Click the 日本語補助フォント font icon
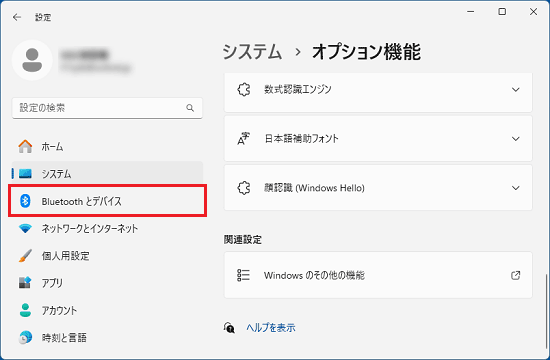The width and height of the screenshot is (550, 360). point(244,139)
